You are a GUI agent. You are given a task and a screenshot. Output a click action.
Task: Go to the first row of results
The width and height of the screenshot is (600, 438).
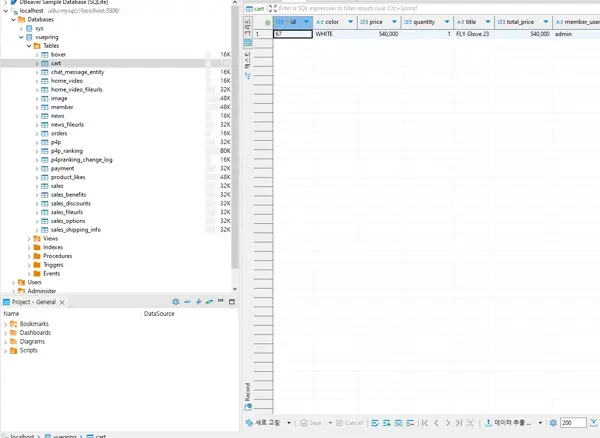[425, 423]
